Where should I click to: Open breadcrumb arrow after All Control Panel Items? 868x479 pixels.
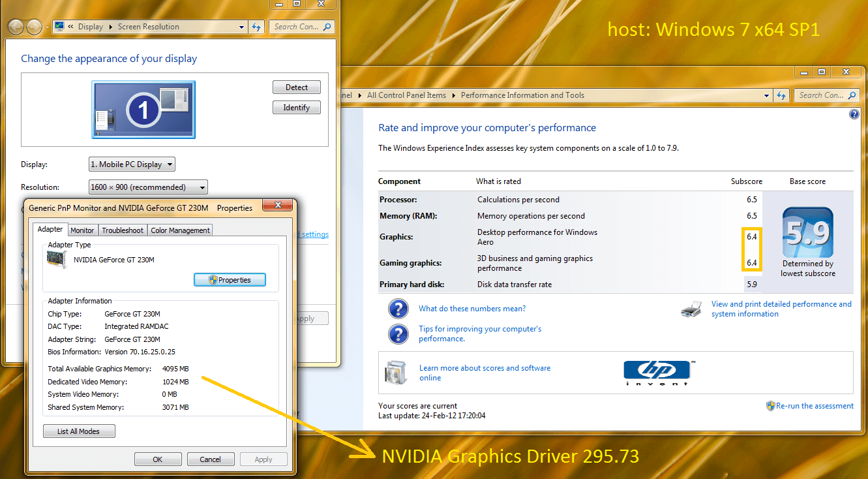[x=453, y=95]
